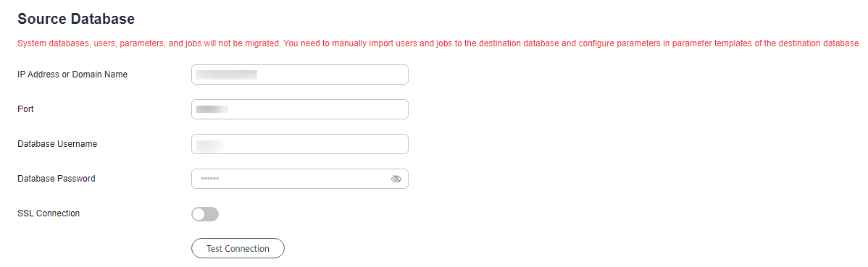Click the Source Database heading
The width and height of the screenshot is (868, 267).
[x=76, y=19]
